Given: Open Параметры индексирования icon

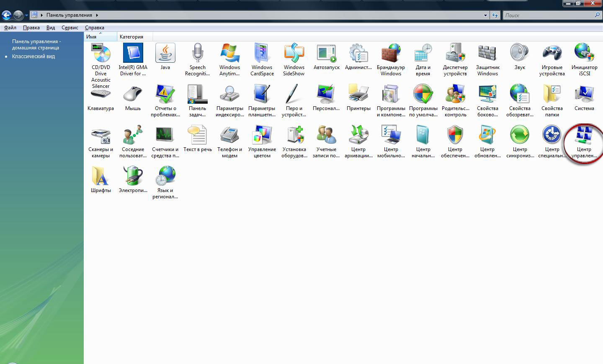Looking at the screenshot, I should pyautogui.click(x=230, y=94).
